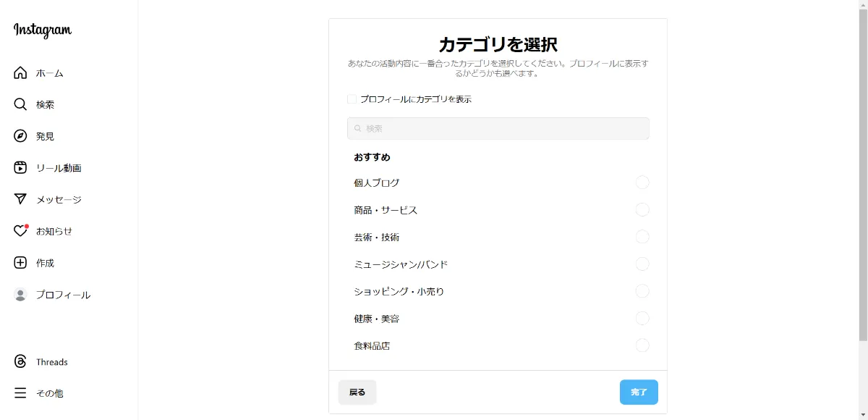The image size is (868, 420).
Task: Open メッセージ paper plane icon
Action: (x=20, y=199)
